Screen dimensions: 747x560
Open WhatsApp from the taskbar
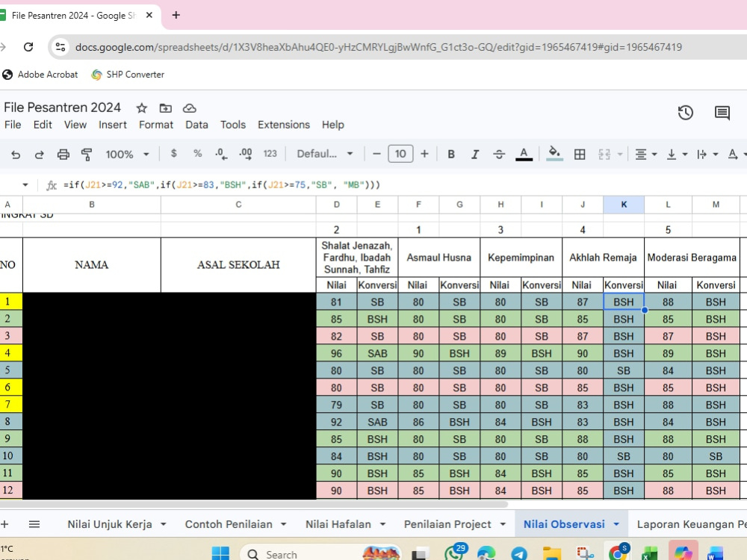(x=454, y=553)
